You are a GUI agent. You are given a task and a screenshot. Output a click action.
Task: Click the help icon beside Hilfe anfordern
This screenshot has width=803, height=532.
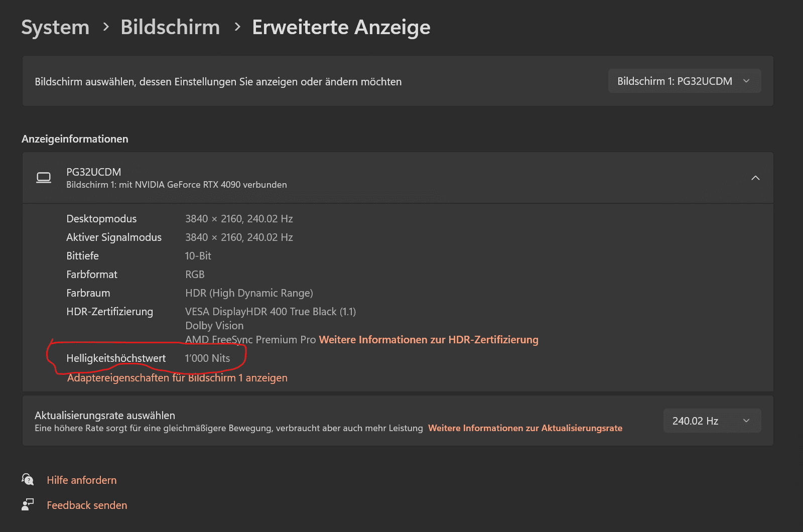(28, 479)
